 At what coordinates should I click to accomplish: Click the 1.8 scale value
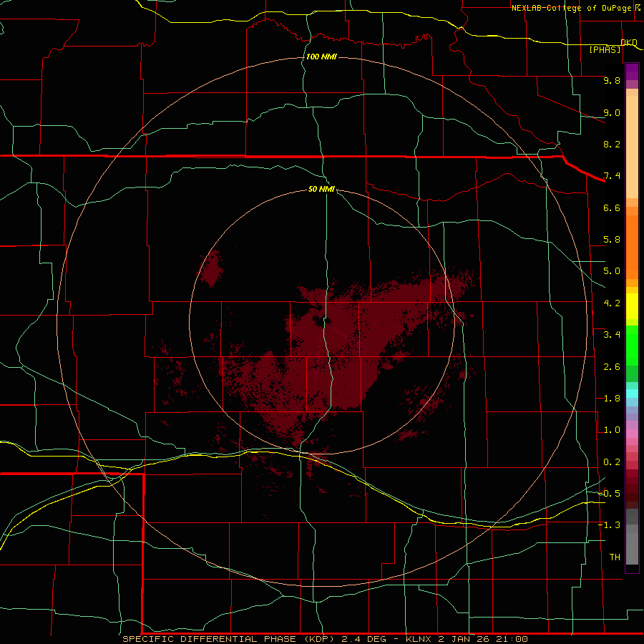[612, 399]
